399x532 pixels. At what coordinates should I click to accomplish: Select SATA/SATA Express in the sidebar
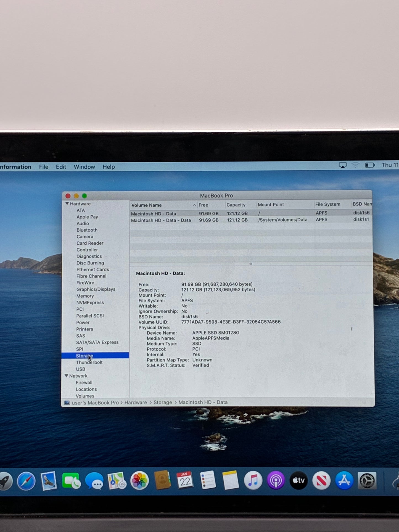[97, 342]
